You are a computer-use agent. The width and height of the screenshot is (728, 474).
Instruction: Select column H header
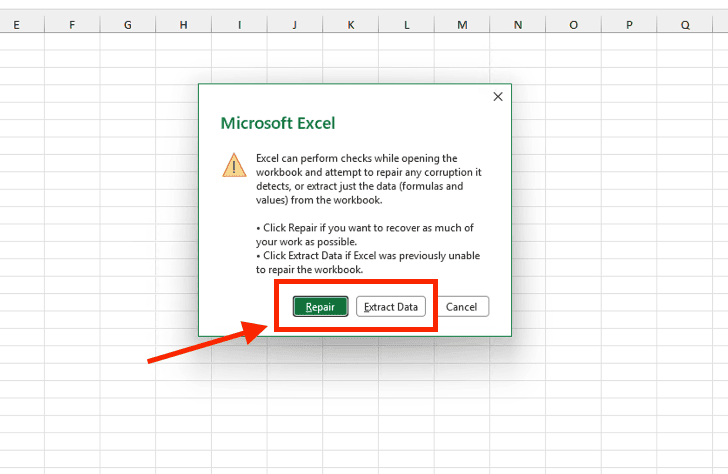tap(183, 25)
